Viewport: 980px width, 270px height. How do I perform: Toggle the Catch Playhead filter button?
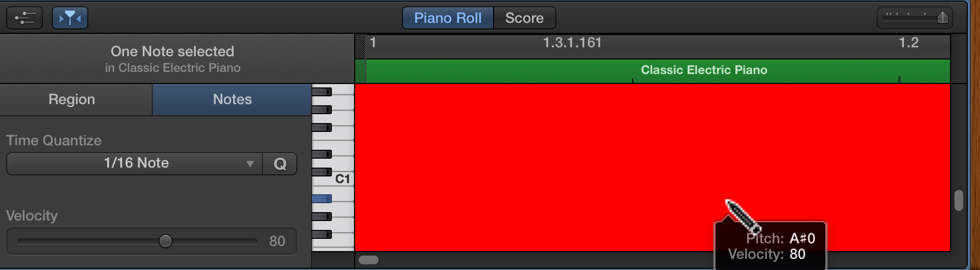[70, 18]
